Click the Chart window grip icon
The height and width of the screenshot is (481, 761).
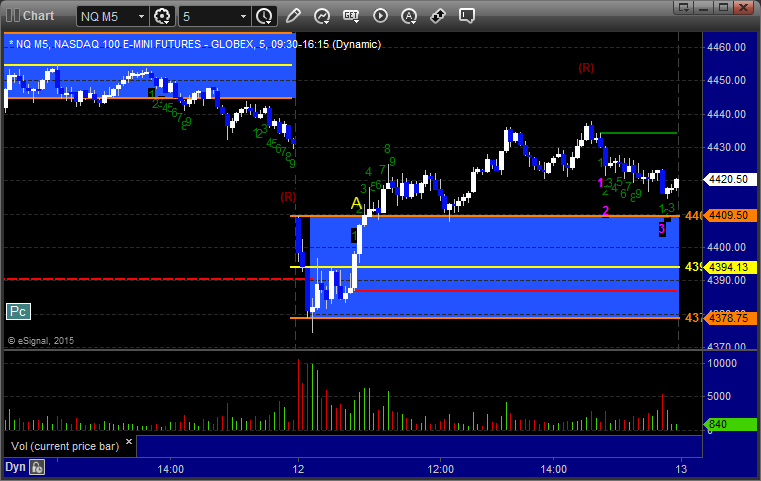pyautogui.click(x=13, y=16)
